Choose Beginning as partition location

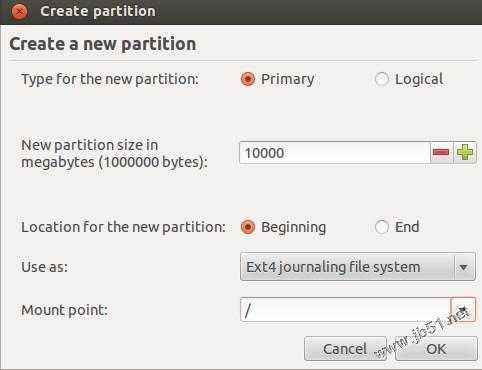pyautogui.click(x=248, y=227)
